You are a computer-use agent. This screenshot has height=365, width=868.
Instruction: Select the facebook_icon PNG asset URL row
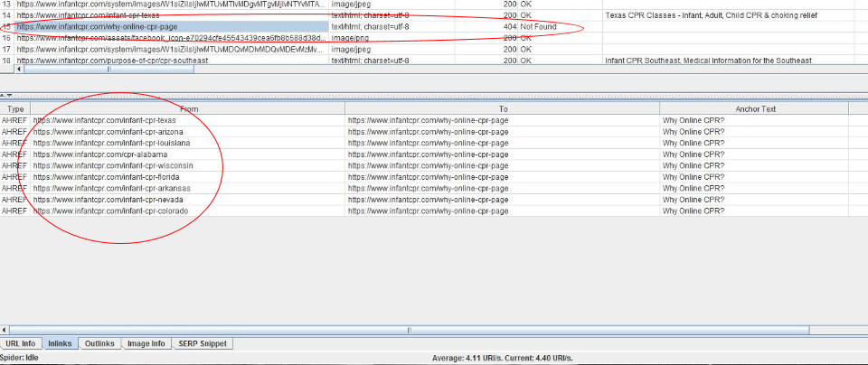172,38
